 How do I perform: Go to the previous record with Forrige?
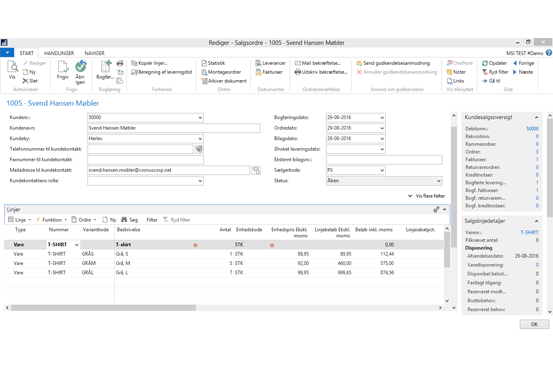(x=523, y=63)
